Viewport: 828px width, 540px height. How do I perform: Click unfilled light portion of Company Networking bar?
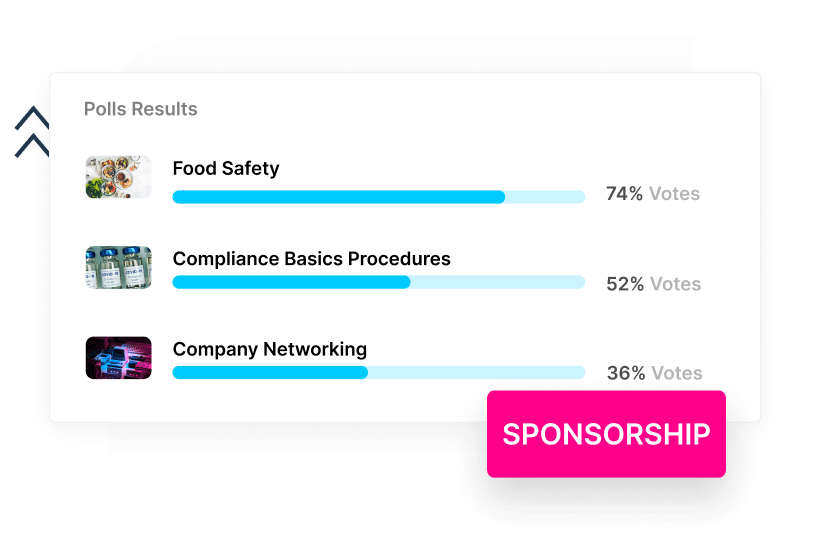[x=476, y=373]
